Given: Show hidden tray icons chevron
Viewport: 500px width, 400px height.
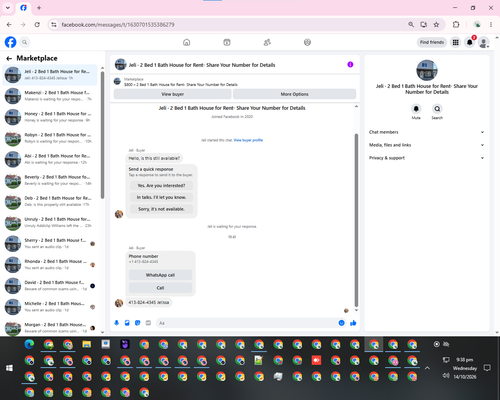Looking at the screenshot, I should (x=427, y=368).
